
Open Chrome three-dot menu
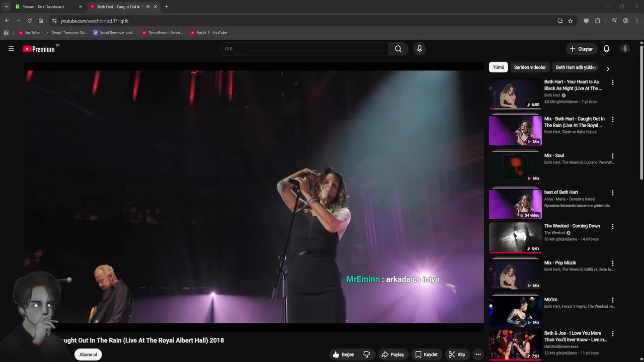click(637, 21)
